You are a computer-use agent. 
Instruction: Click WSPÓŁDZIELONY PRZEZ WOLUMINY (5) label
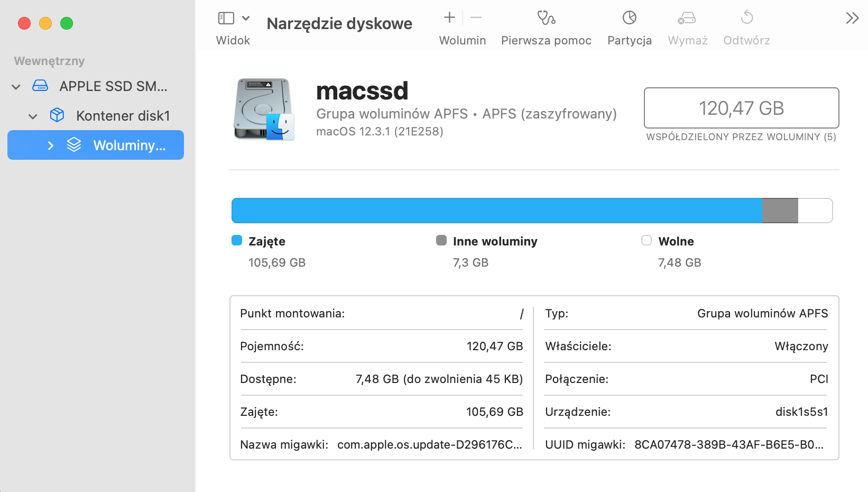741,137
